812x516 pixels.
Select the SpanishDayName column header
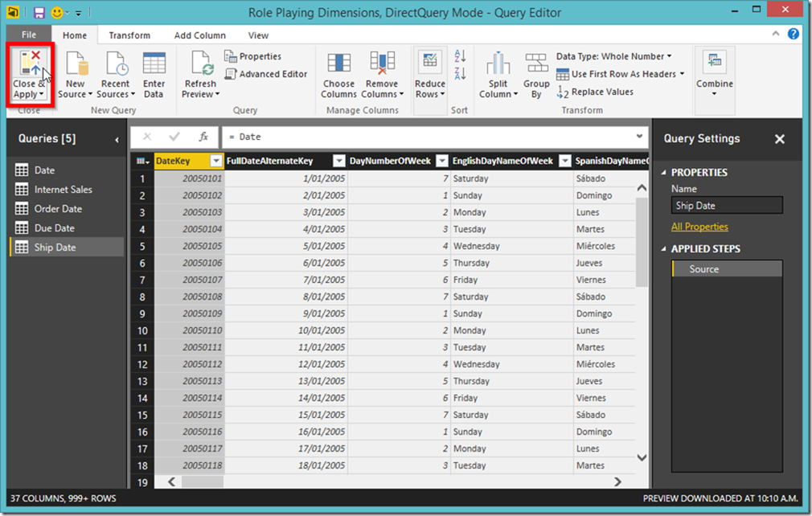[611, 161]
